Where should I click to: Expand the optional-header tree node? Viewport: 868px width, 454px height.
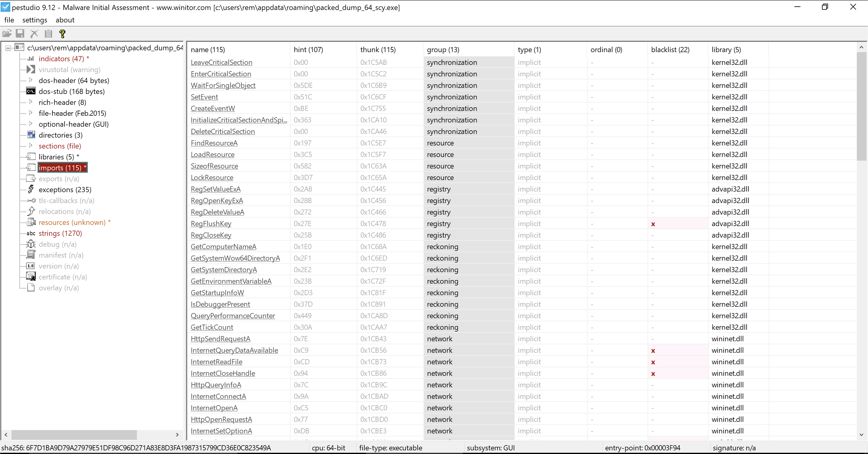click(x=31, y=124)
